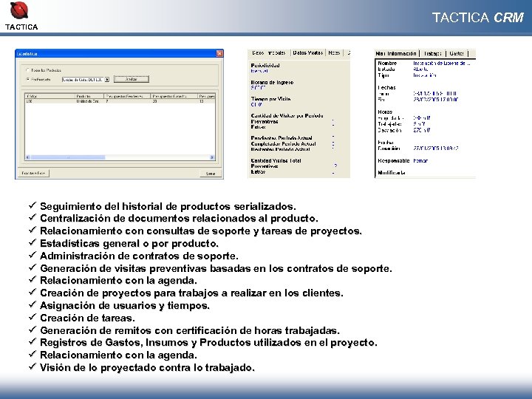Viewport: 532px width, 399px height.
Task: Click the product name field in Estadísticas
Action: pyautogui.click(x=83, y=79)
